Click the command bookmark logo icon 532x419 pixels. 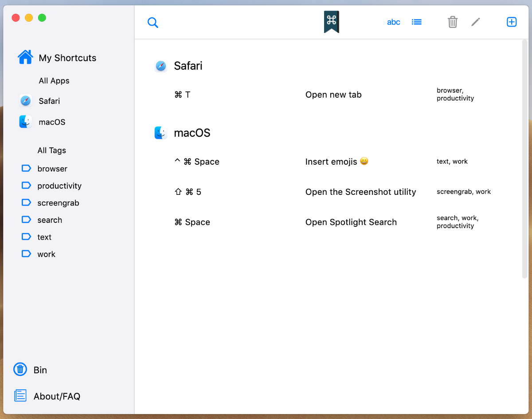(x=332, y=22)
